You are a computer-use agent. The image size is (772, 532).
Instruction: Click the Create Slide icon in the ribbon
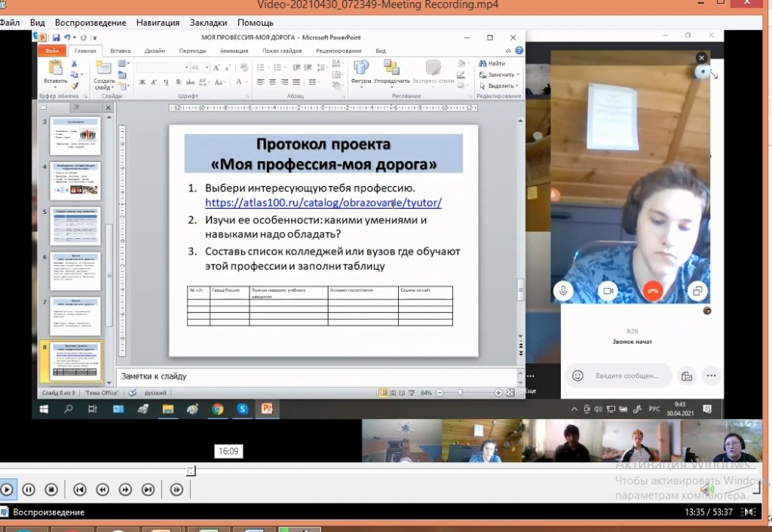[x=104, y=69]
